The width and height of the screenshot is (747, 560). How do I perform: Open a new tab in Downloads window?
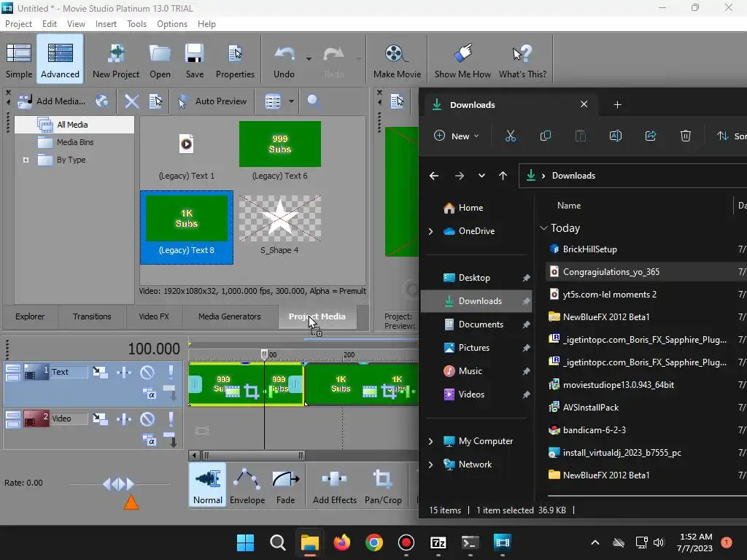click(617, 105)
